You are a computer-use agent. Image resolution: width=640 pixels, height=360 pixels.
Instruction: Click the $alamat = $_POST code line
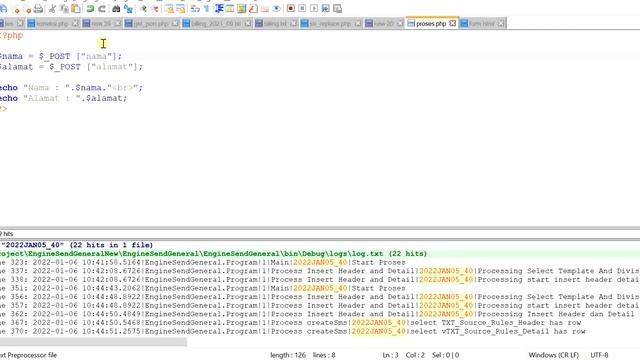click(x=71, y=67)
